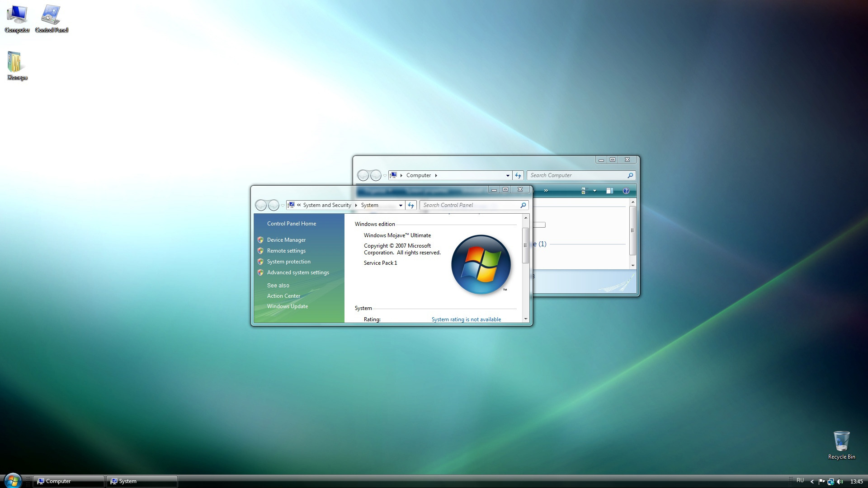Refresh the System control panel page
The height and width of the screenshot is (488, 868).
pyautogui.click(x=411, y=205)
